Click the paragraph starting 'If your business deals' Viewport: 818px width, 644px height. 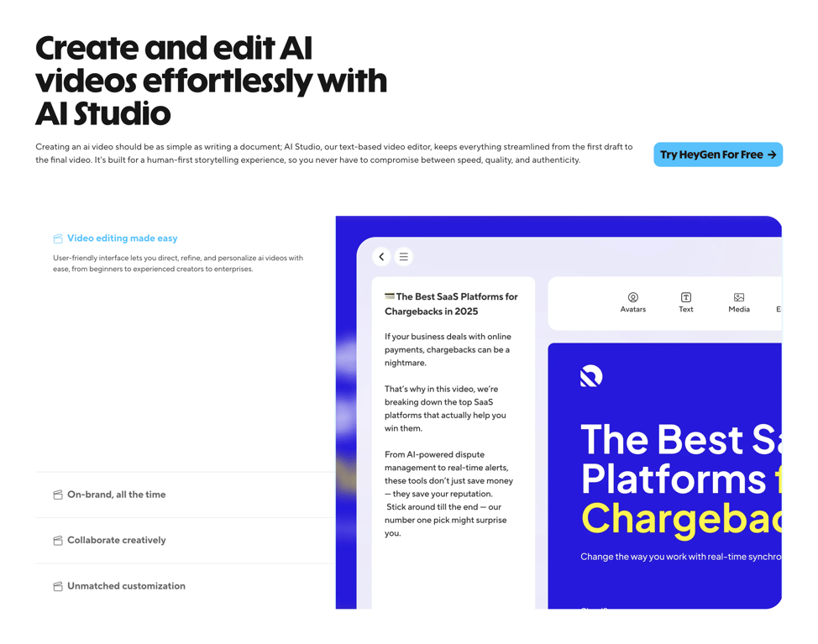point(448,350)
